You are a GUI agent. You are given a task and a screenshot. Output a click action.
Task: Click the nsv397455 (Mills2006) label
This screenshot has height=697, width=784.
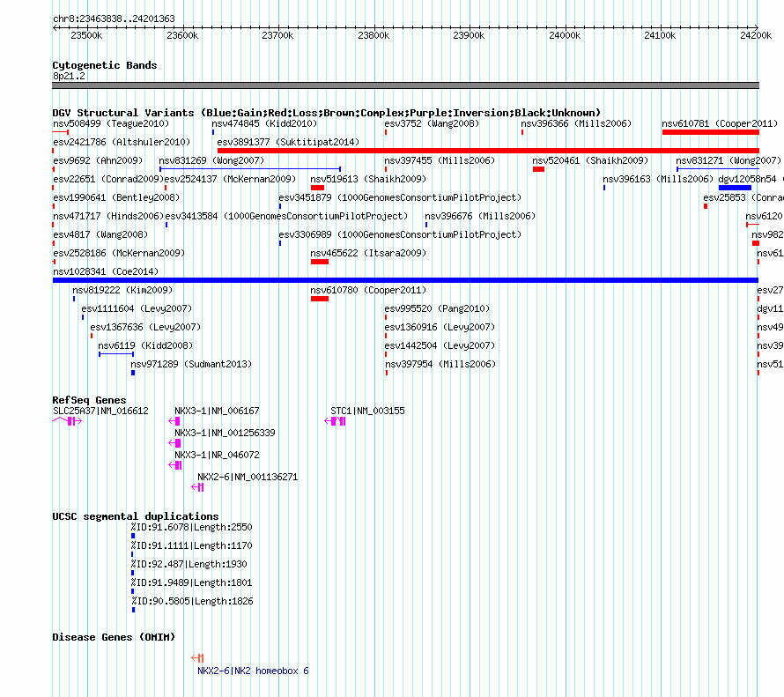point(440,160)
